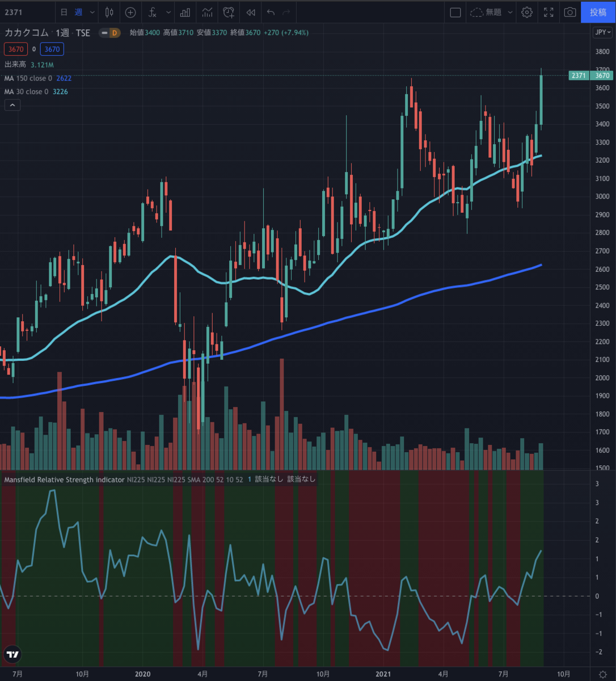Click the 終値3670 close value text
Viewport: 616px width, 681px height.
245,33
